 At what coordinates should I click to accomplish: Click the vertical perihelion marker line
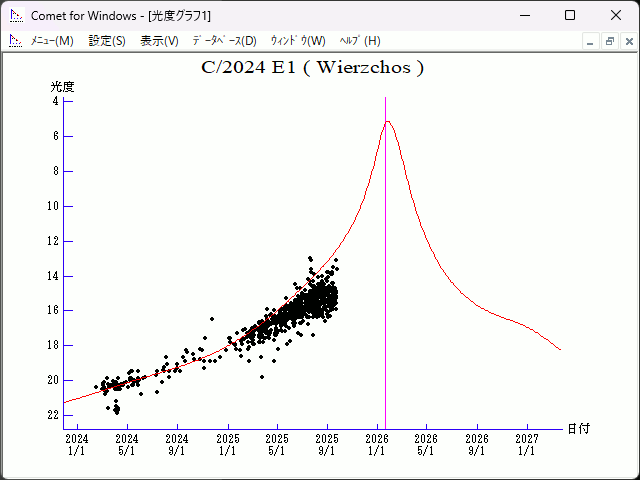[x=386, y=300]
